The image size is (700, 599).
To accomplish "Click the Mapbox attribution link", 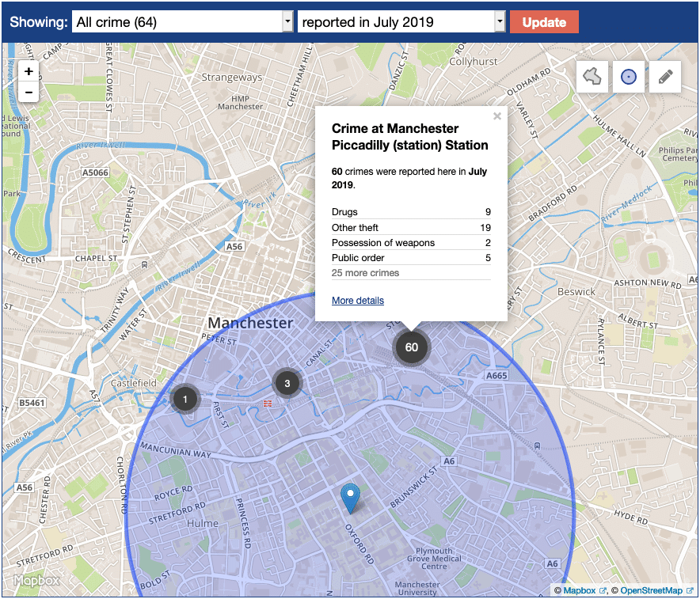I will pos(580,590).
